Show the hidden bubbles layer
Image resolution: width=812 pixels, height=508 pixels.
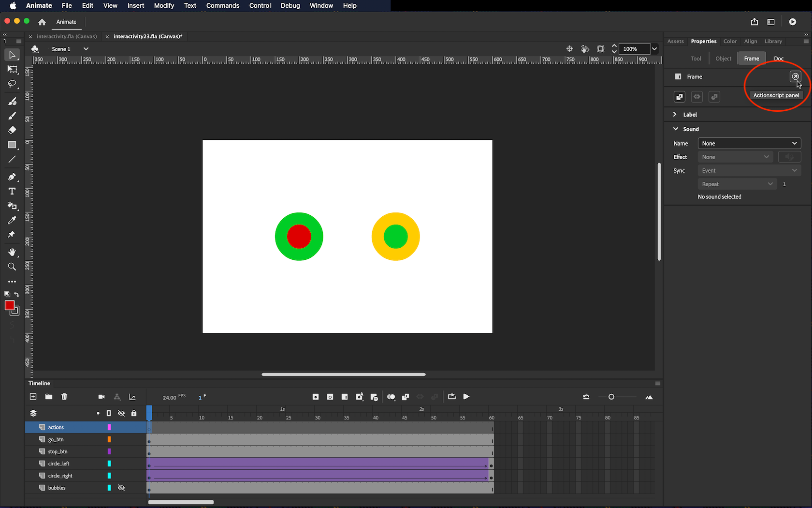coord(121,488)
